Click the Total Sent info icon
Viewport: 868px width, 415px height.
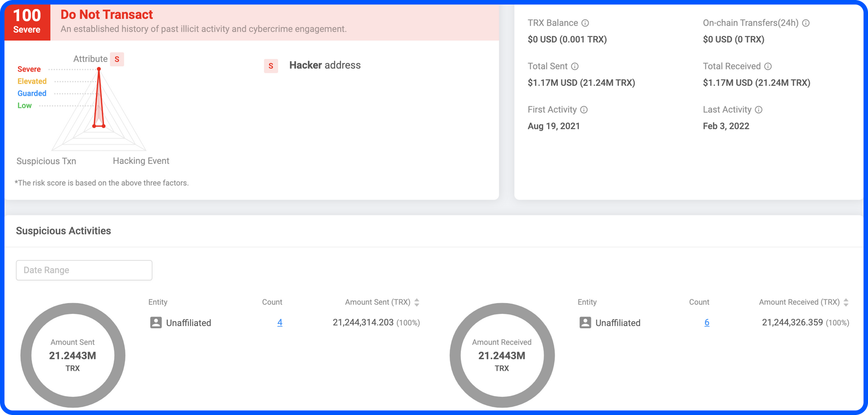click(575, 66)
